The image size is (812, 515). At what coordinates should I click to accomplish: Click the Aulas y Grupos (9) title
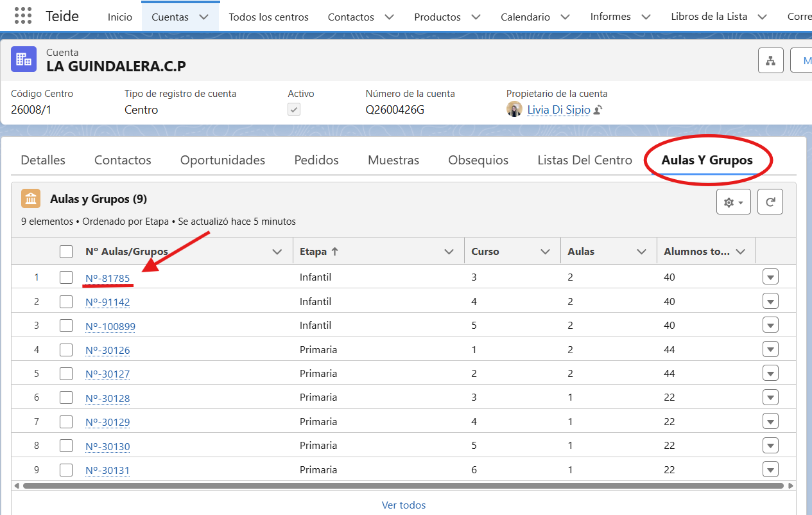tap(99, 199)
